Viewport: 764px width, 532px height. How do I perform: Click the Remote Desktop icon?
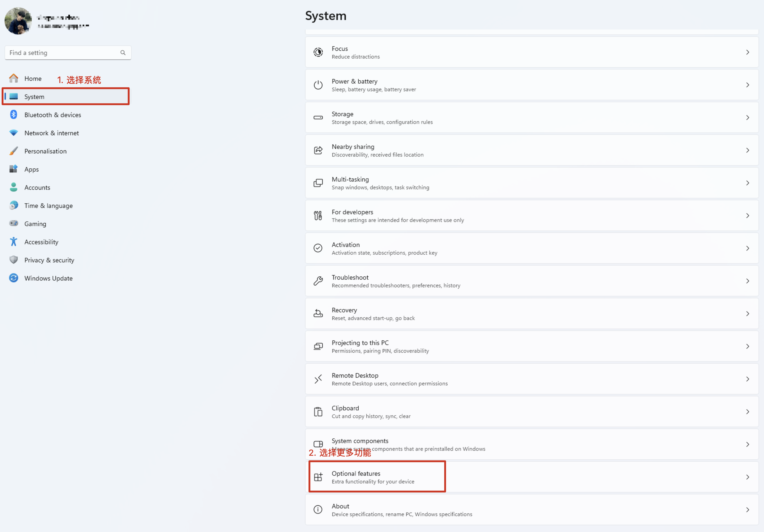pos(318,379)
